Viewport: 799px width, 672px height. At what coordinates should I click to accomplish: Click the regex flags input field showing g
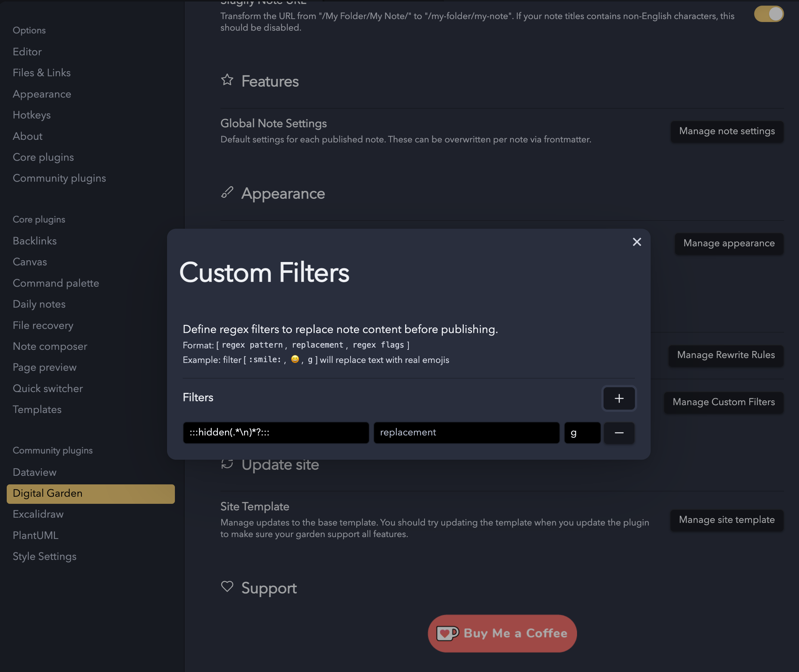coord(582,432)
